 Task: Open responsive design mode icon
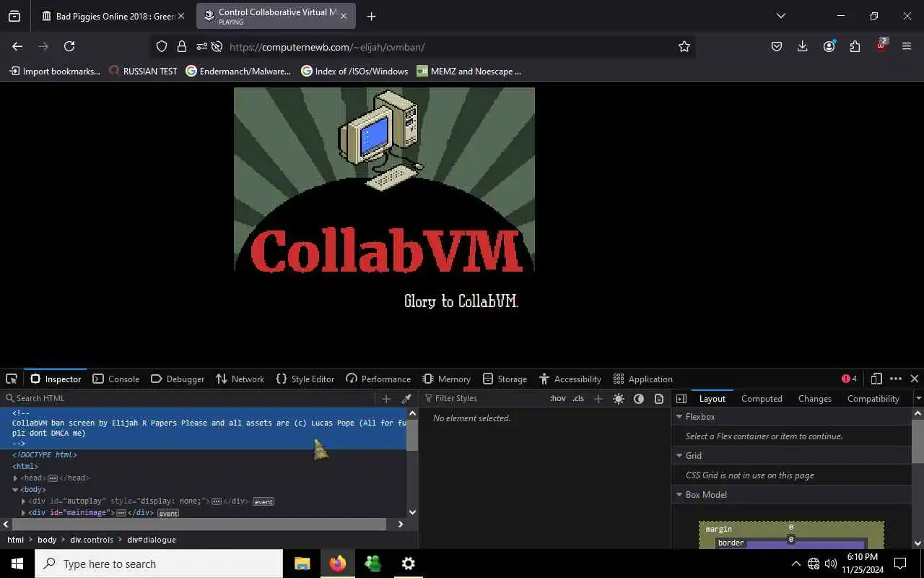pyautogui.click(x=876, y=379)
